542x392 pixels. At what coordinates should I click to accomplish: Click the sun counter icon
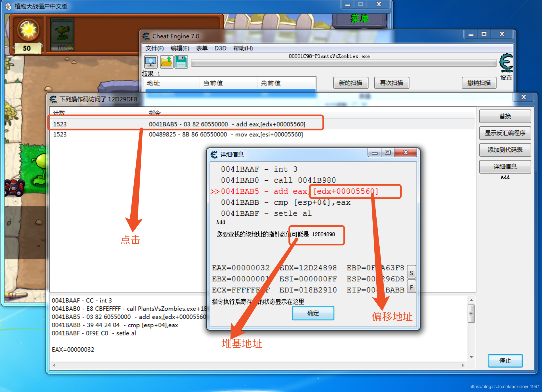28,29
